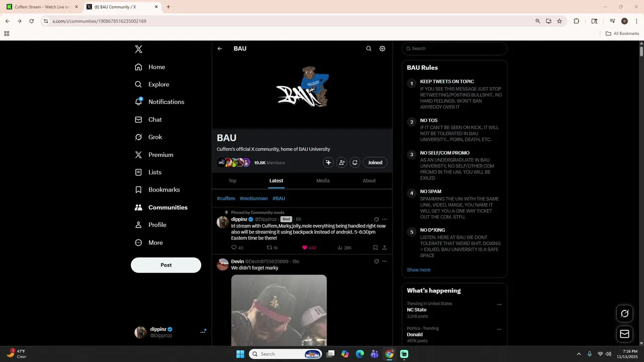This screenshot has width=644, height=362.
Task: View analytics of the 28K-view post
Action: (344, 248)
